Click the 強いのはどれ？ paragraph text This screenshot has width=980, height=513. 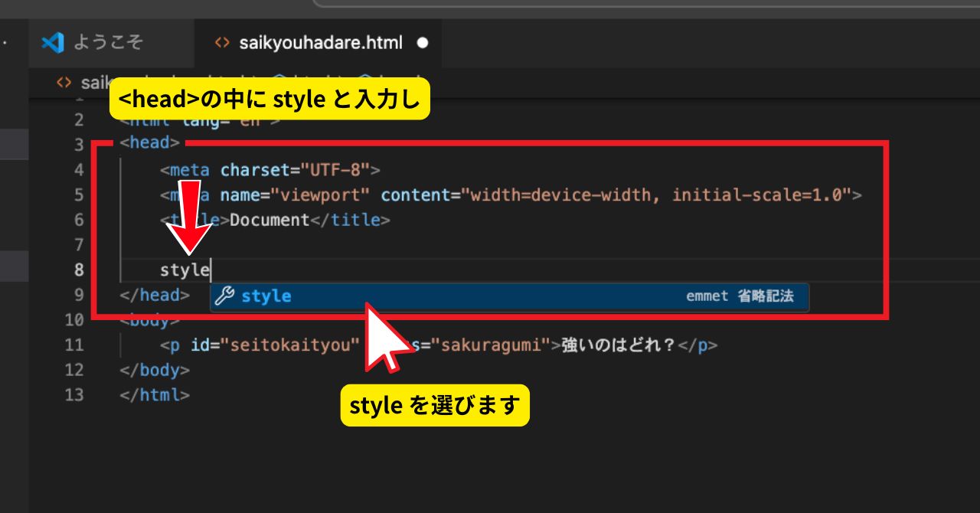619,345
